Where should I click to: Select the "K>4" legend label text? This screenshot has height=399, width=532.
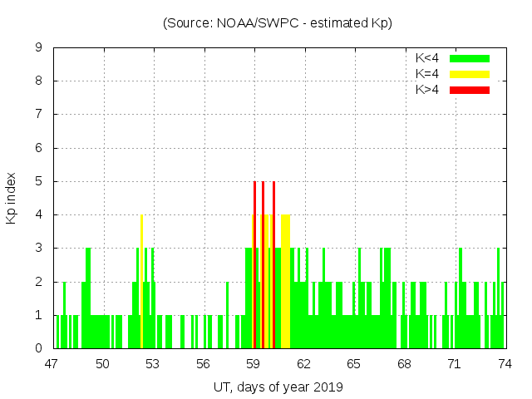[x=427, y=89]
